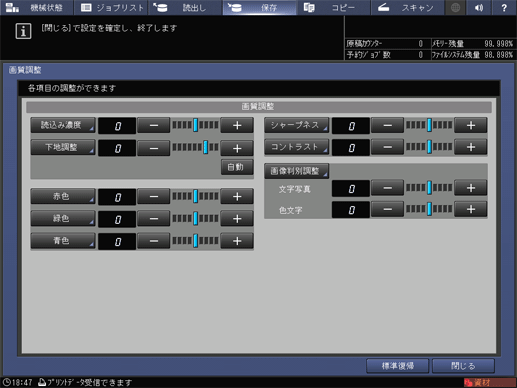The image size is (517, 388).
Task: Open the 読込み濃度 setting button
Action: (x=63, y=125)
